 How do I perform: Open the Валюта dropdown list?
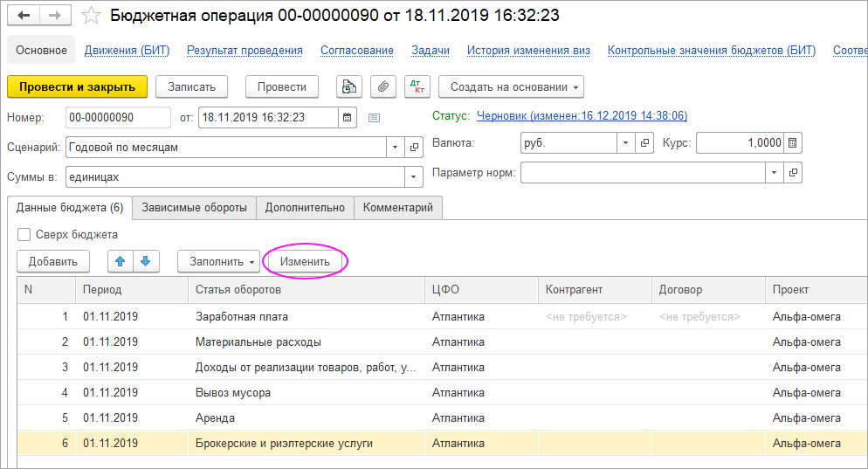coord(626,143)
